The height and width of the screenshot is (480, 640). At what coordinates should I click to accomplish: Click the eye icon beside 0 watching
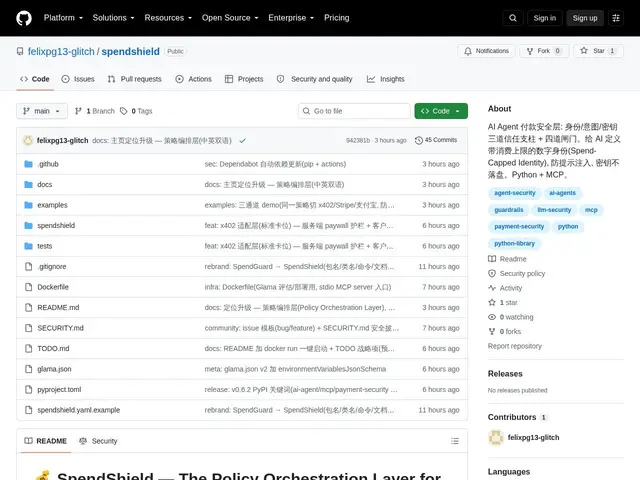pos(492,317)
